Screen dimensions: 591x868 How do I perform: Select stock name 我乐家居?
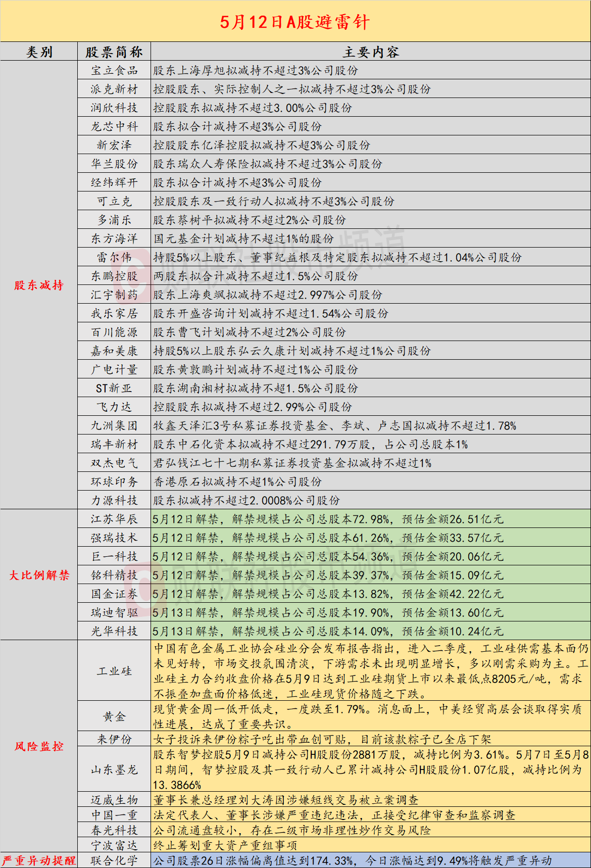point(114,313)
